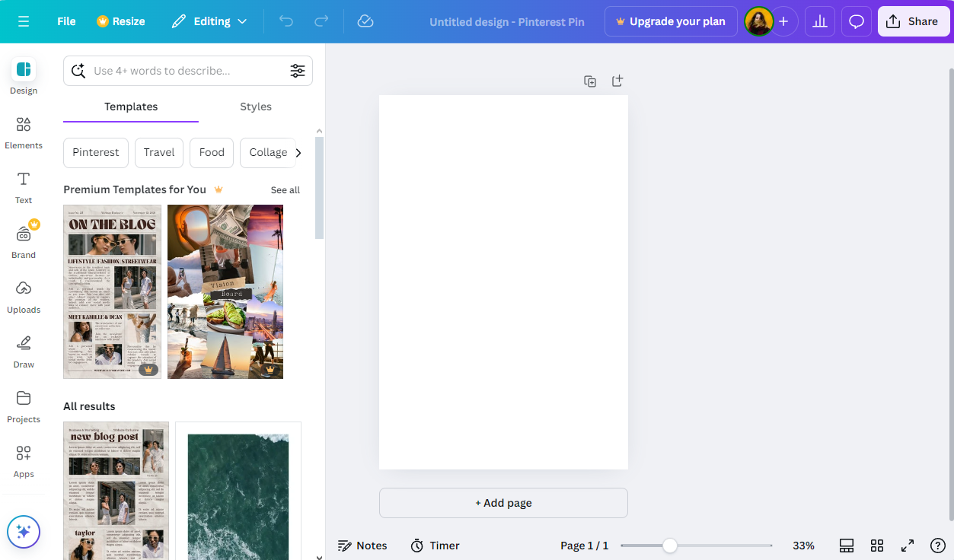954x560 pixels.
Task: Open the Apps panel
Action: (x=24, y=460)
